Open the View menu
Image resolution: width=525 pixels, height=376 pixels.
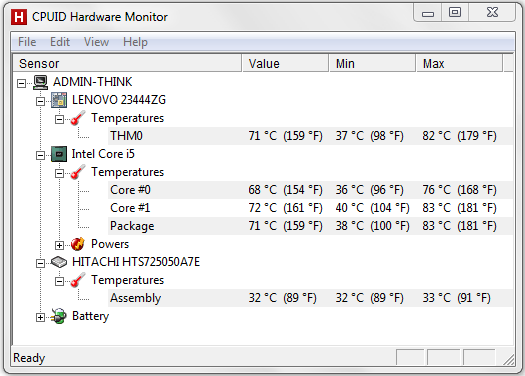pyautogui.click(x=96, y=42)
